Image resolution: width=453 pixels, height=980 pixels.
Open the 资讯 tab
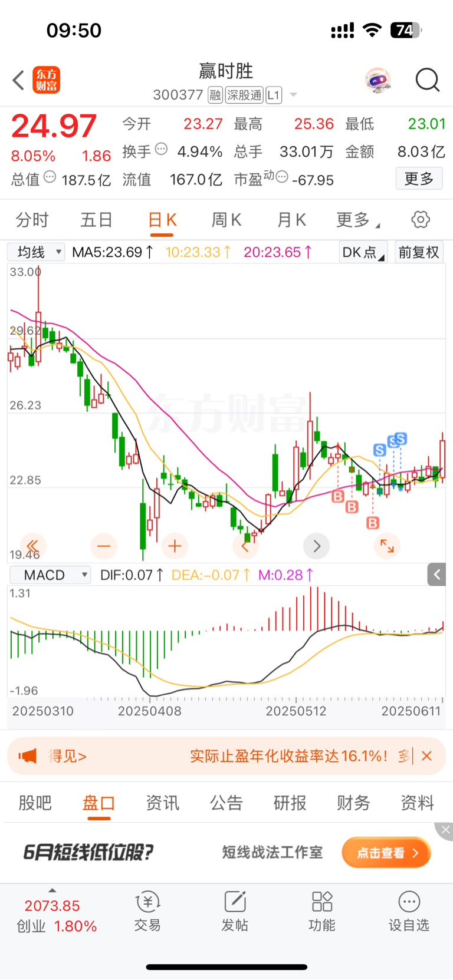point(163,803)
